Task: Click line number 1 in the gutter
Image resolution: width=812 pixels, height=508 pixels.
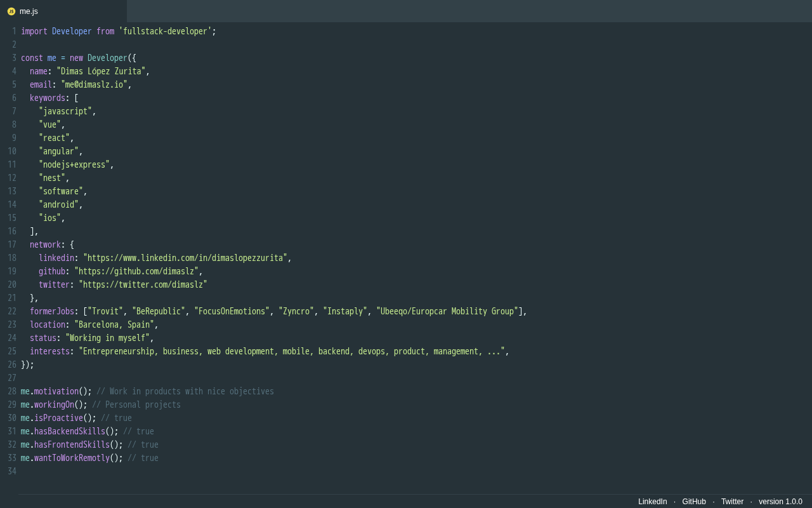Action: tap(14, 31)
